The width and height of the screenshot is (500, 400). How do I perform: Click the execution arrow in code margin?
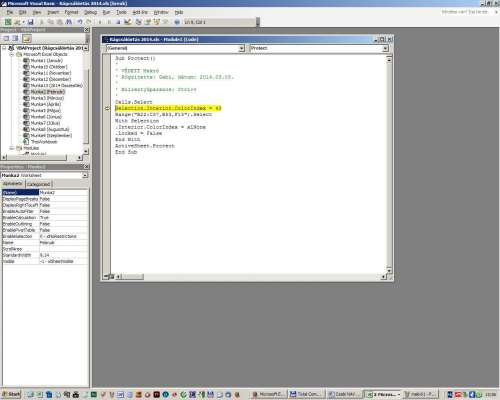(x=107, y=108)
